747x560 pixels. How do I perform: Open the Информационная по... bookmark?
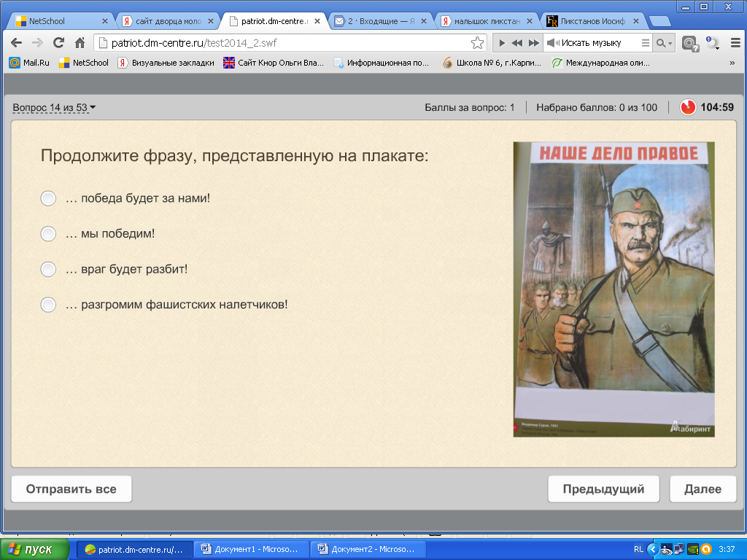point(381,63)
